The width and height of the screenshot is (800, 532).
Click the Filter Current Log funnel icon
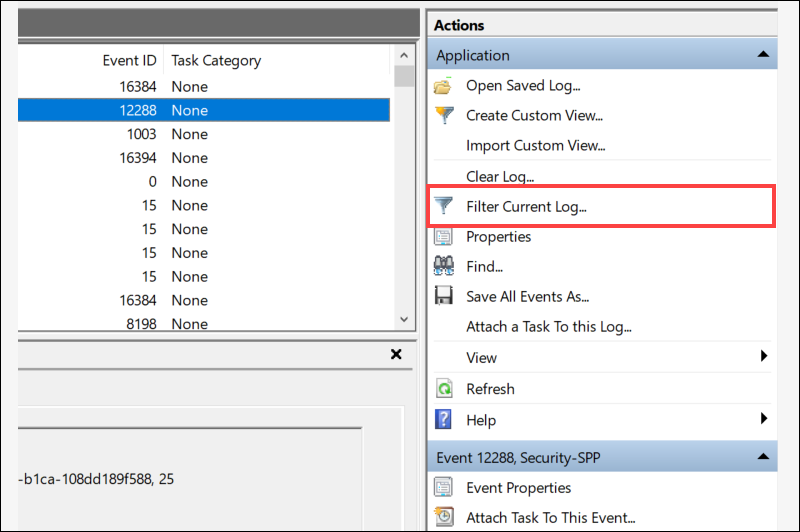coord(443,206)
